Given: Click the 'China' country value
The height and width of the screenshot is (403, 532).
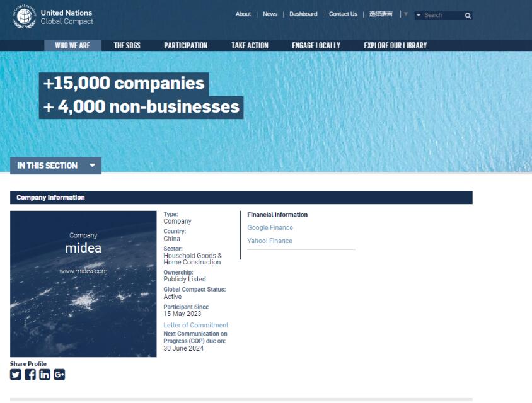Looking at the screenshot, I should 171,239.
